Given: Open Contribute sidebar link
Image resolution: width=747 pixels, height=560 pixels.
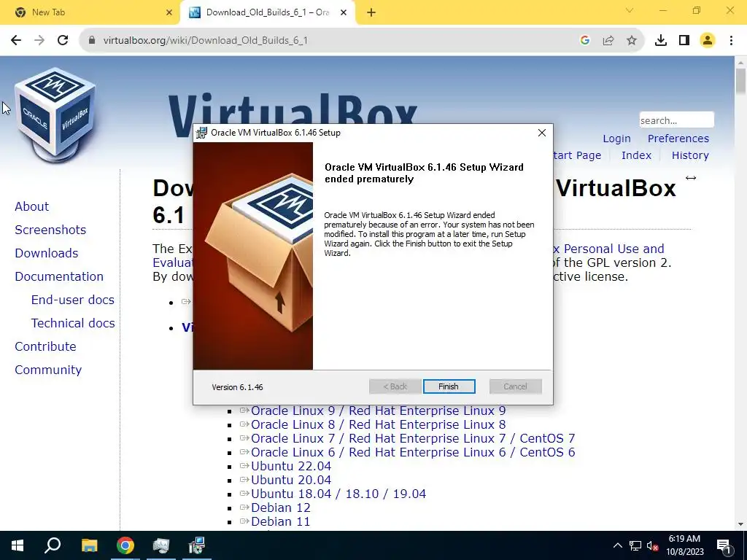Looking at the screenshot, I should pyautogui.click(x=45, y=346).
